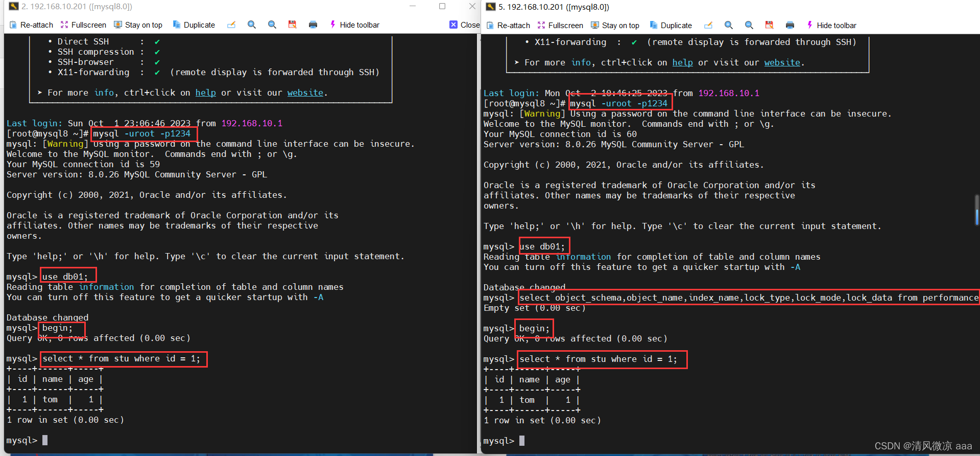
Task: Click 'mysql -uroot -p1234' command in left terminal
Action: coord(142,133)
